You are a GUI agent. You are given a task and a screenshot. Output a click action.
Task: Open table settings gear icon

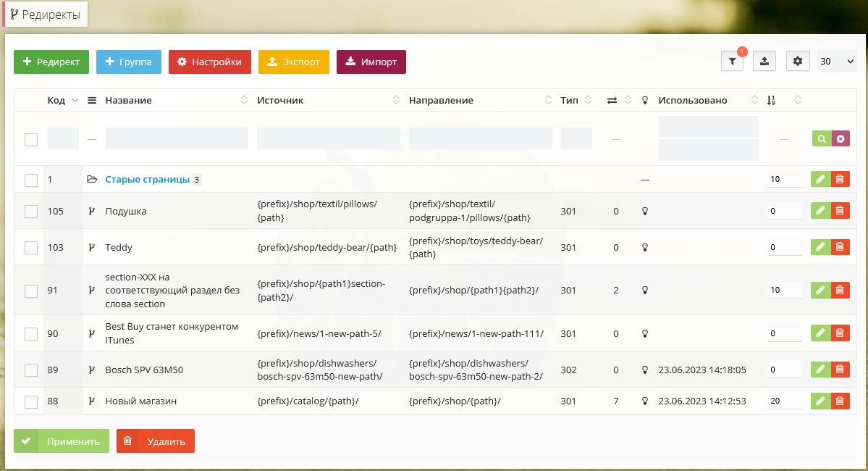797,62
